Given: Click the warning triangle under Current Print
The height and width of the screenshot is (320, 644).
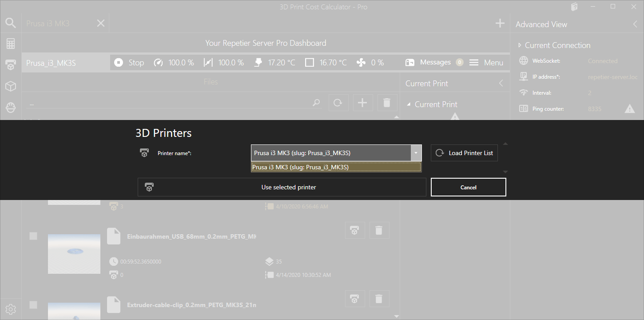Looking at the screenshot, I should click(x=455, y=117).
